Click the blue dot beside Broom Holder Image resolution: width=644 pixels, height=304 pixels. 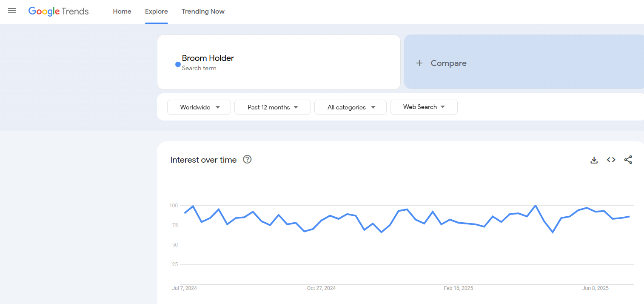[178, 64]
